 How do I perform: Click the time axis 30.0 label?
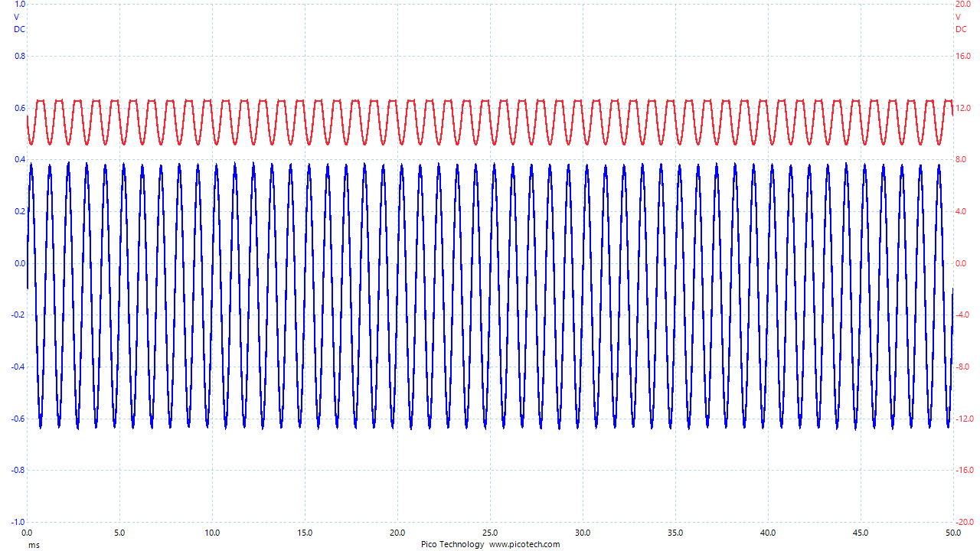pyautogui.click(x=583, y=533)
